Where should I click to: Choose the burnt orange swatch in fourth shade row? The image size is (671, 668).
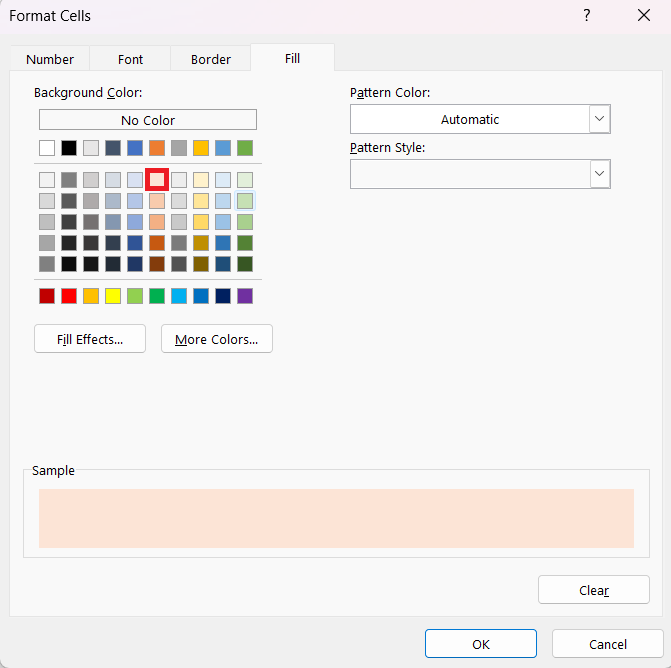tap(157, 243)
